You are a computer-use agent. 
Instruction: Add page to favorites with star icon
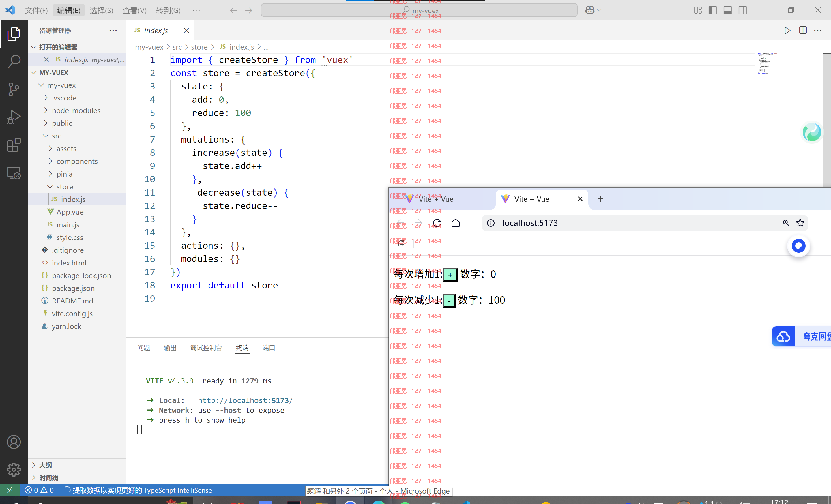click(800, 223)
